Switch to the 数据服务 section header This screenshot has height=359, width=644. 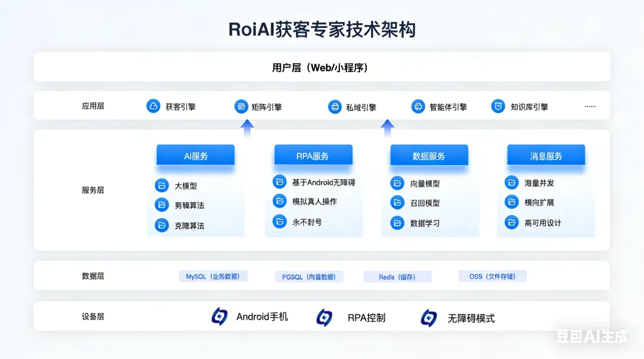pos(431,155)
